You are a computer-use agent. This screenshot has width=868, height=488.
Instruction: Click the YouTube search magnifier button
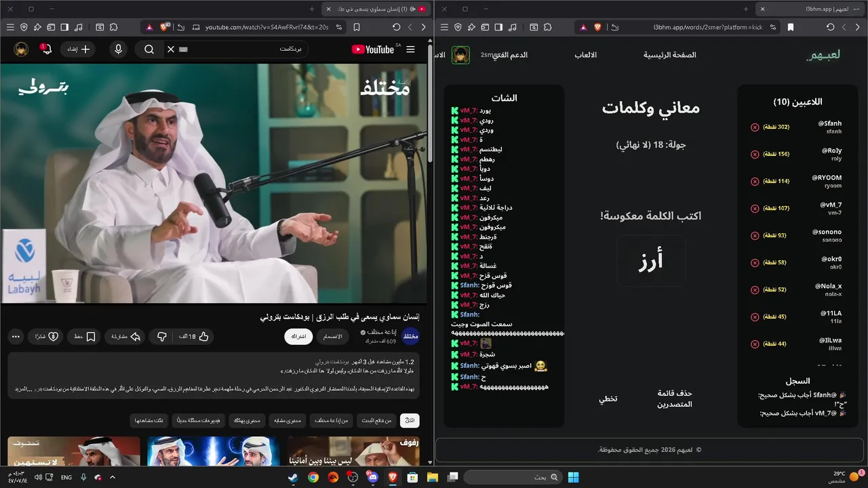(149, 49)
